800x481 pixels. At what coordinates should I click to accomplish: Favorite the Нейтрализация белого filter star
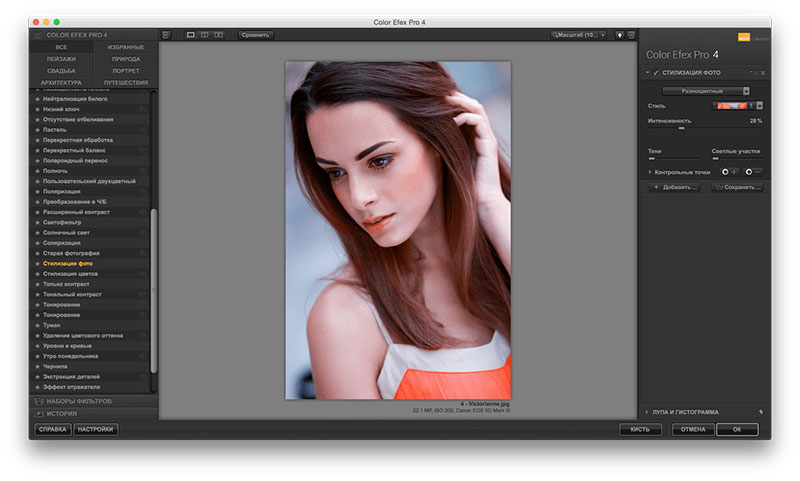click(x=37, y=99)
